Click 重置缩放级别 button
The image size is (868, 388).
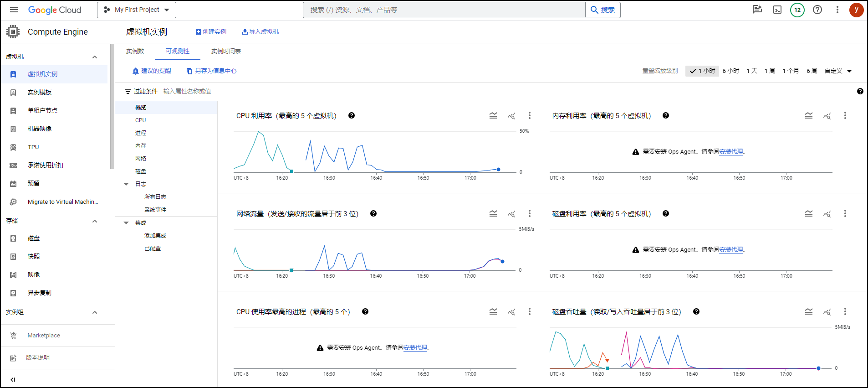coord(660,71)
